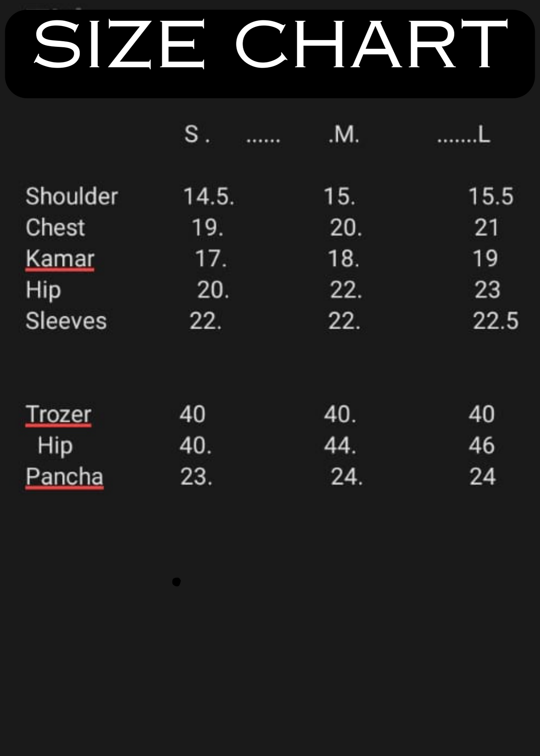Click the 44 trouser hip value

pos(340,446)
